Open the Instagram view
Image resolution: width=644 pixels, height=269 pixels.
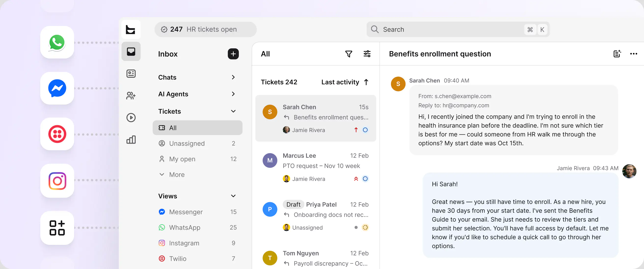click(197, 243)
